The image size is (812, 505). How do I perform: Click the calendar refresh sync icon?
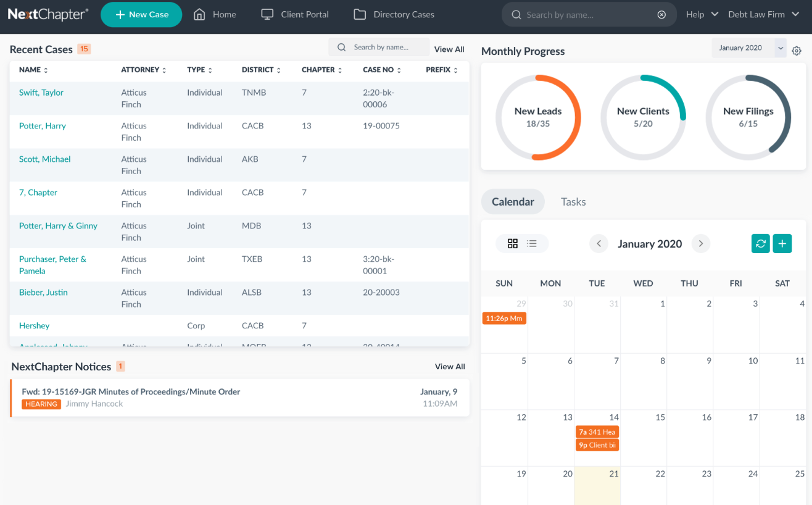point(761,244)
